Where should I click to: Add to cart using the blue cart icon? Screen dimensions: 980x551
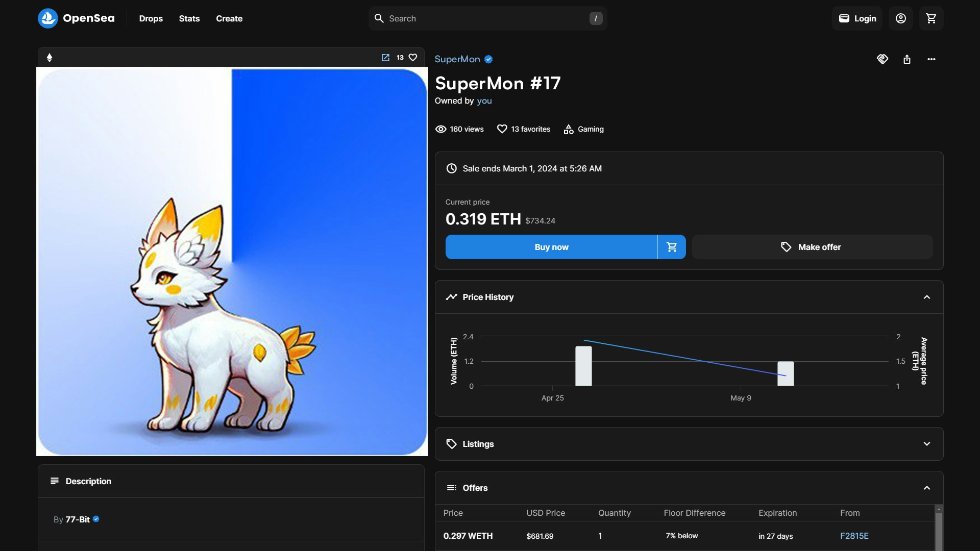[x=672, y=247]
